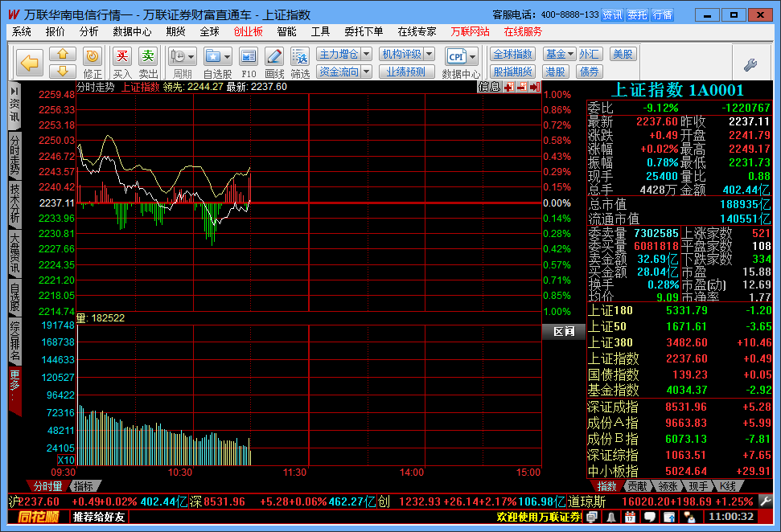
Task: Click the red minus icon beside 信息
Action: 521,87
